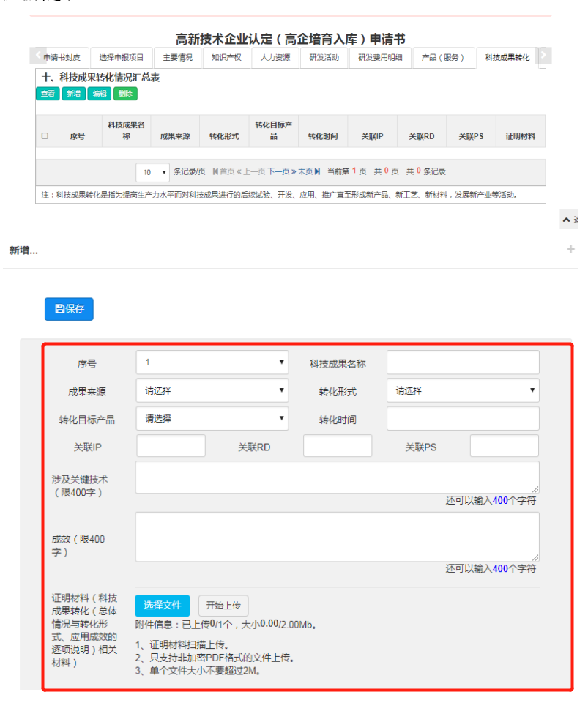Click the 保存 save icon button

pos(68,308)
